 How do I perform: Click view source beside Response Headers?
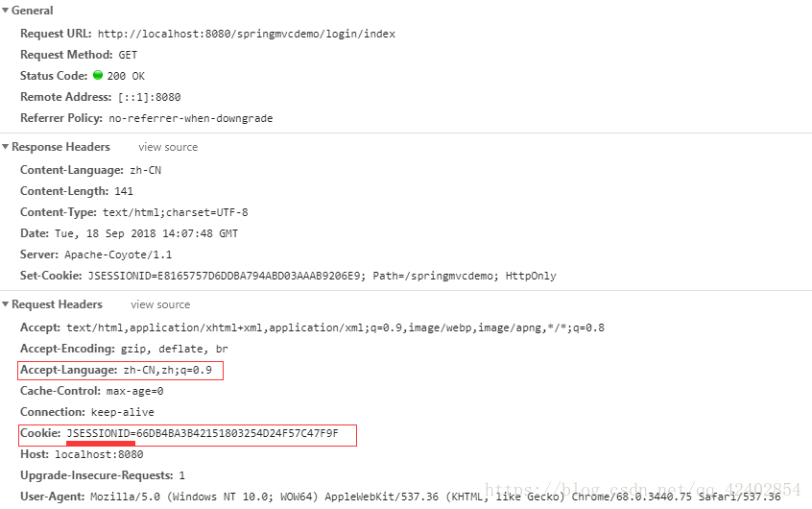[x=168, y=147]
